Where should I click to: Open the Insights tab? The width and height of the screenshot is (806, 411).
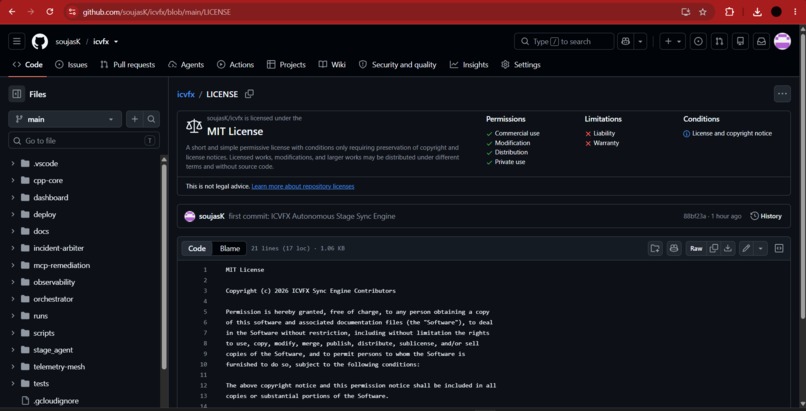(469, 65)
